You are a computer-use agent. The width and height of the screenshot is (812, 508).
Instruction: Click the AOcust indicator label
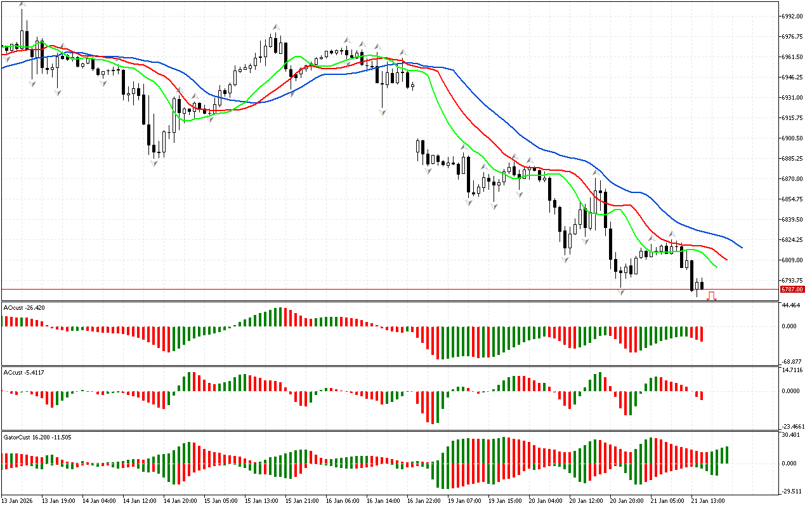pyautogui.click(x=23, y=308)
